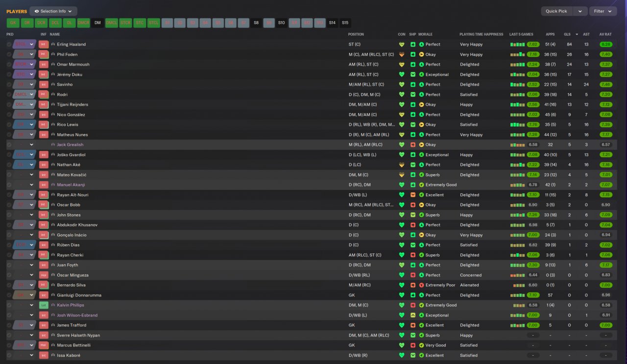Open Gianluigi Donnarumma's player profile
Screen dimensions: 627x364
79,295
